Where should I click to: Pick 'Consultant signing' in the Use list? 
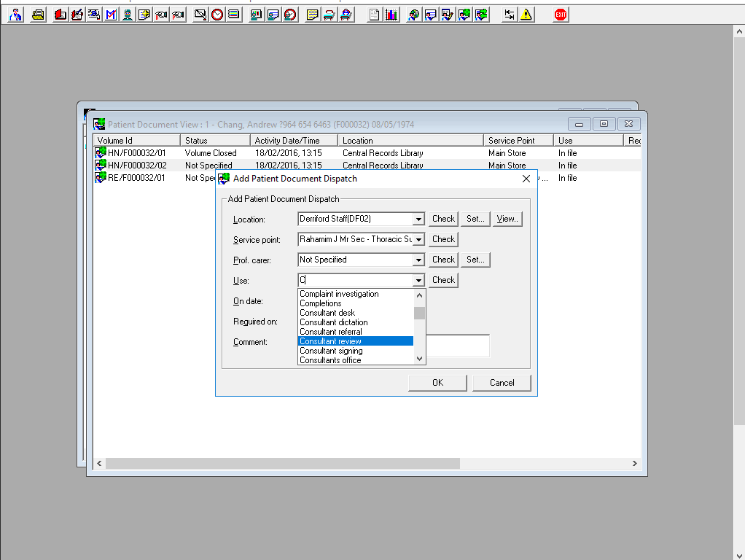point(356,351)
